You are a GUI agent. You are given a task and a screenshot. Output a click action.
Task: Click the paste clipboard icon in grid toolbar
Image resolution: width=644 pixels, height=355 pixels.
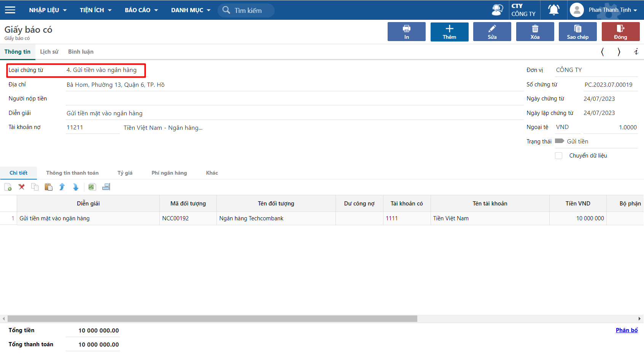(48, 187)
